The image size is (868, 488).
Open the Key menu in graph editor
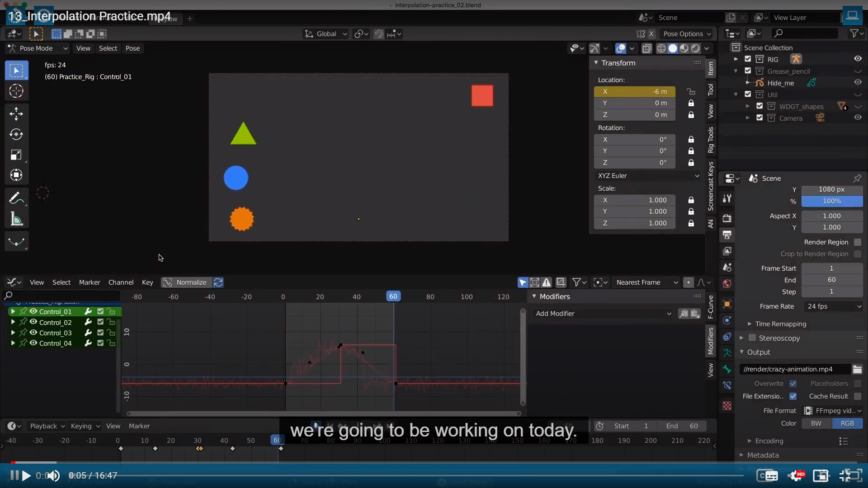147,282
